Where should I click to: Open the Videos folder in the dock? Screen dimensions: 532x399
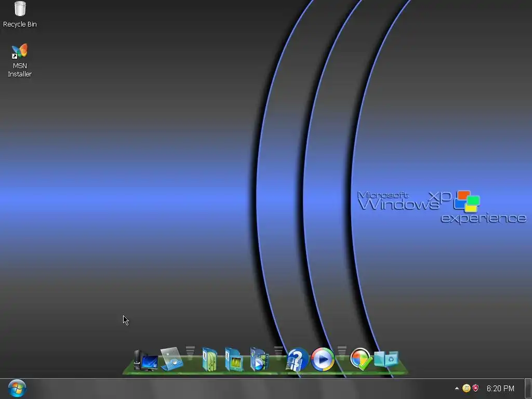pyautogui.click(x=260, y=360)
